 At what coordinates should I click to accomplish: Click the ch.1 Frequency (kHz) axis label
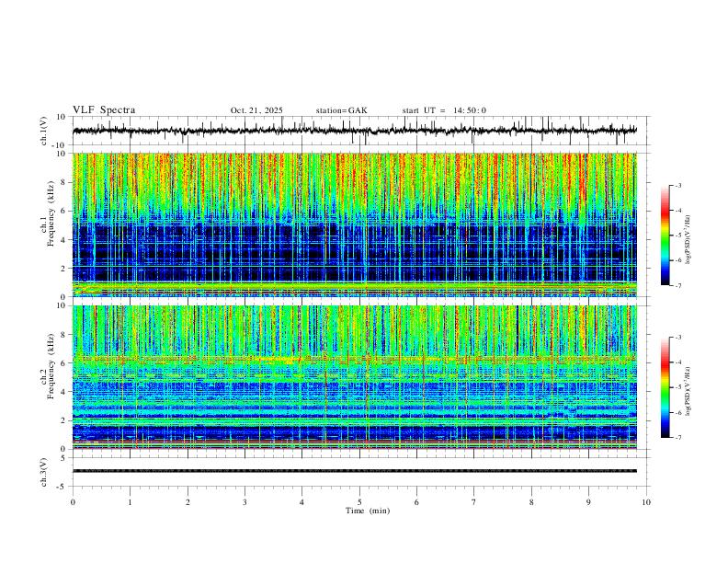[x=47, y=214]
